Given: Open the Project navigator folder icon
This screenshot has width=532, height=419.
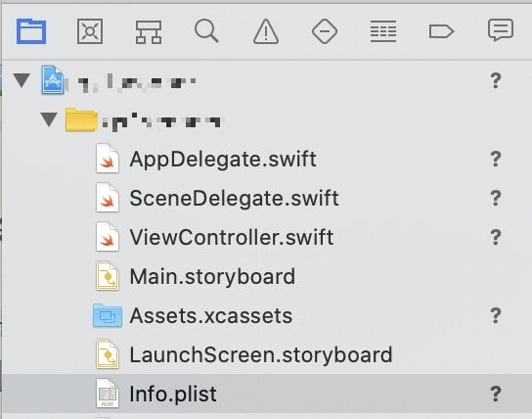Looking at the screenshot, I should 31,31.
